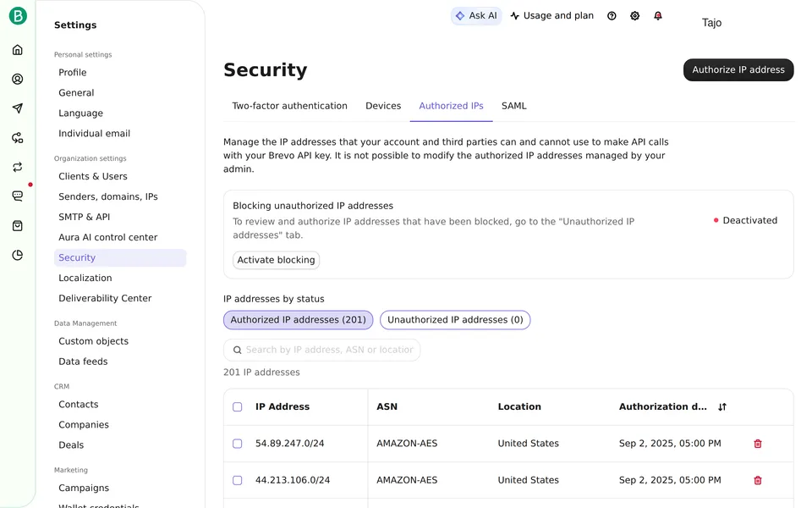
Task: Open the notifications bell icon
Action: 658,16
